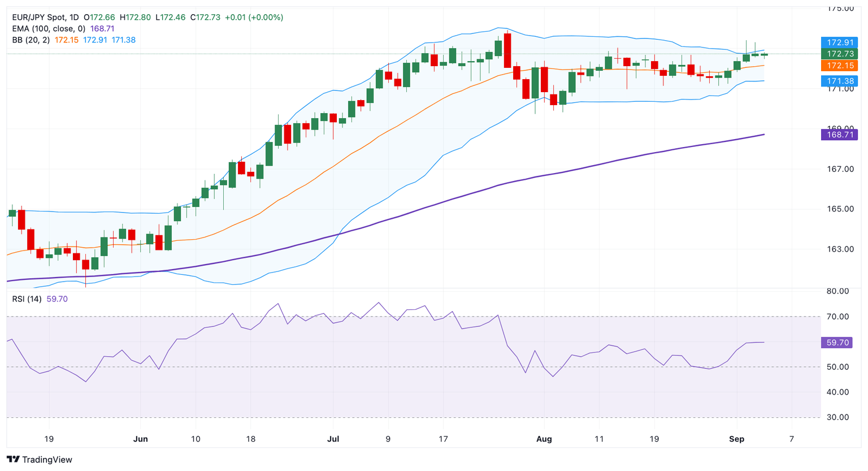Click the green 172.73 current price tag
868x471 pixels.
840,54
